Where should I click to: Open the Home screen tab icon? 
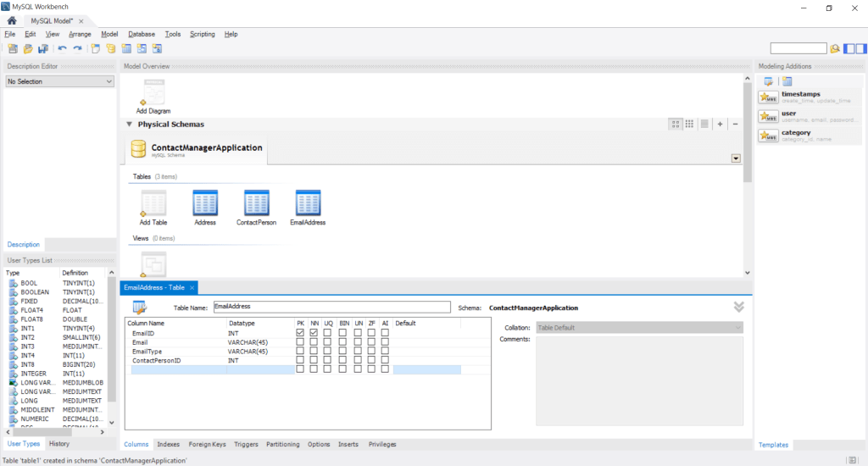click(12, 20)
